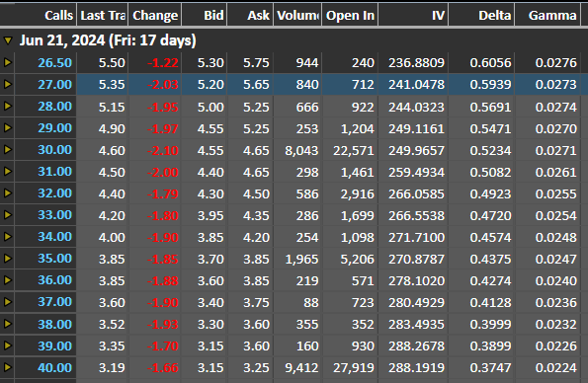The height and width of the screenshot is (383, 588).
Task: Select the 34.00 strike price
Action: pos(54,237)
